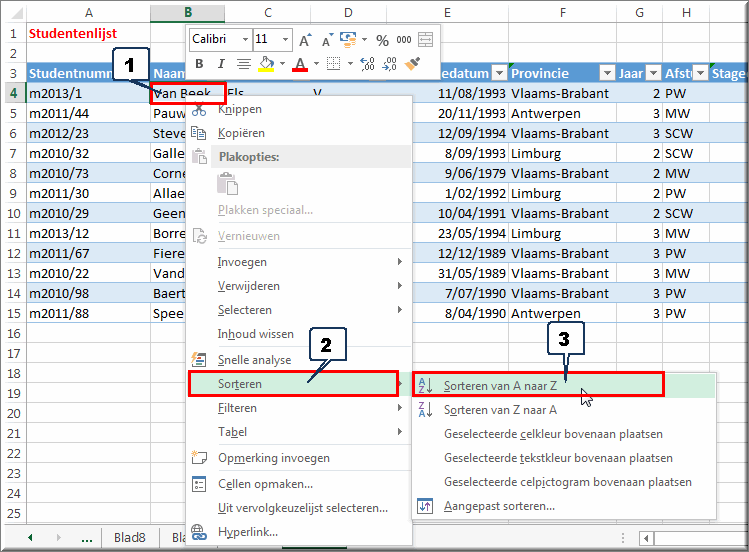
Task: Click horizontal scrollbar left arrow
Action: click(646, 539)
